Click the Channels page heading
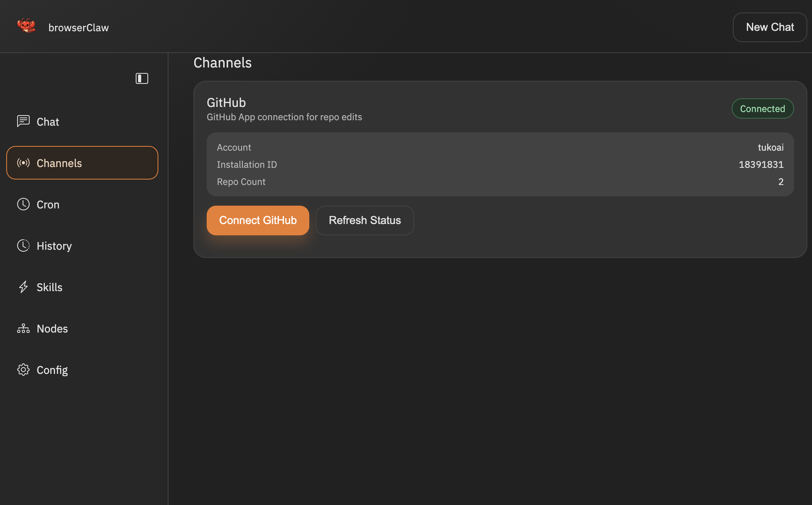The height and width of the screenshot is (505, 812). 222,62
